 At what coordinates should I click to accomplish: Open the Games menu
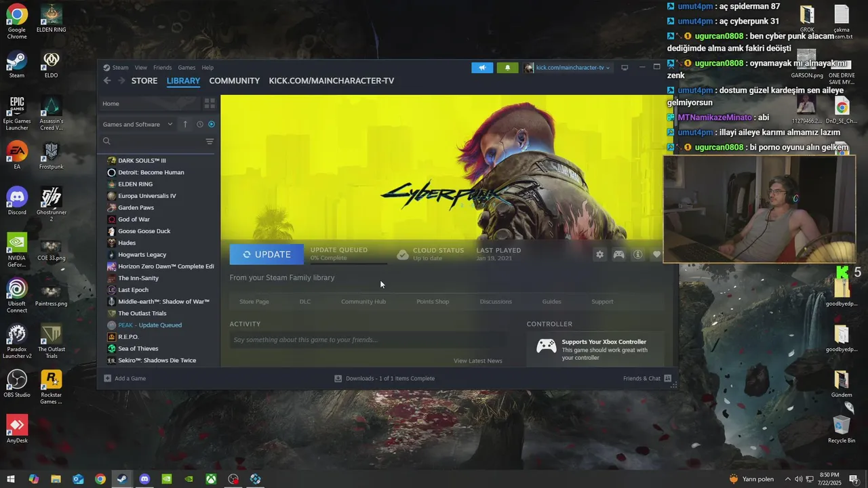click(186, 68)
